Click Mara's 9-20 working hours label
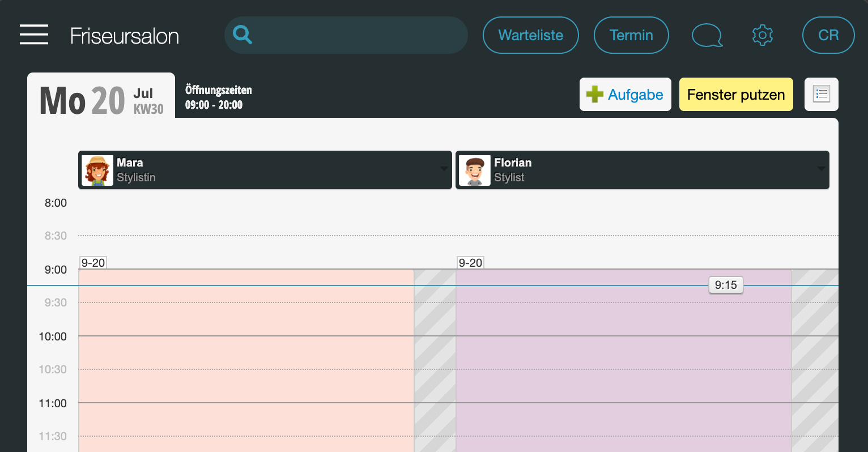868x452 pixels. coord(93,263)
